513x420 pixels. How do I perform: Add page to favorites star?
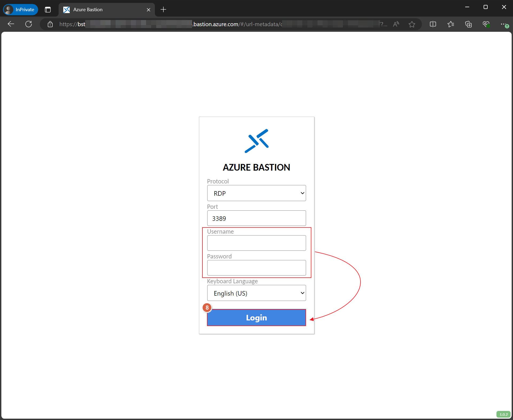[412, 24]
